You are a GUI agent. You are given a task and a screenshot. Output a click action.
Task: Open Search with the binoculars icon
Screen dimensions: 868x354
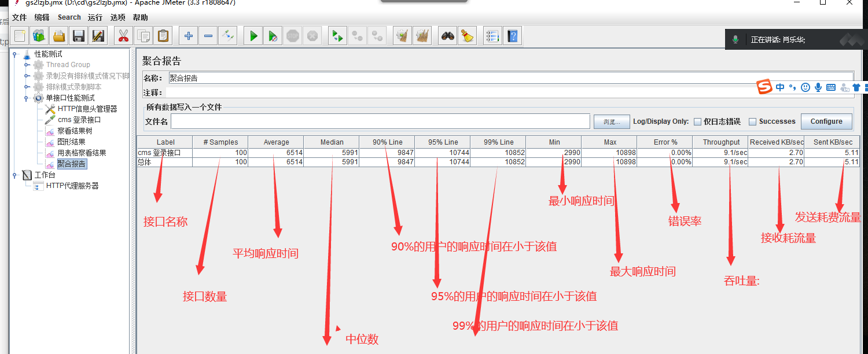[447, 36]
